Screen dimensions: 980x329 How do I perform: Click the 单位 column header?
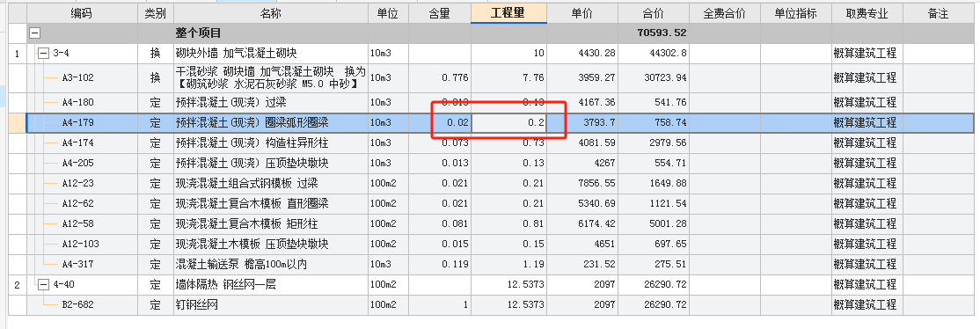coord(388,13)
